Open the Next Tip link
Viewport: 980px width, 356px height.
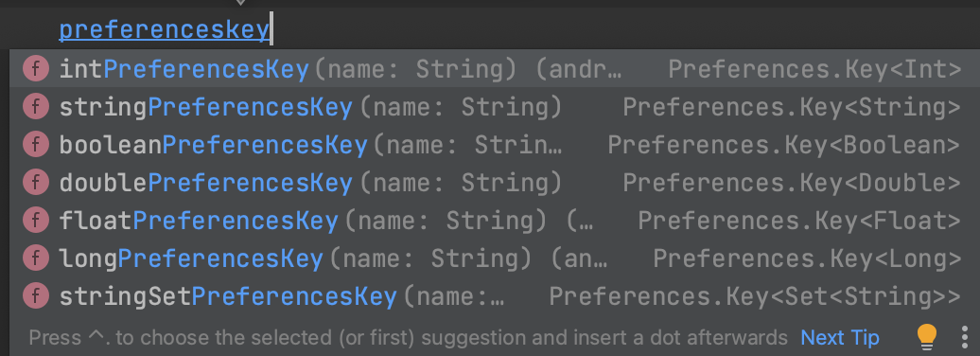click(839, 338)
